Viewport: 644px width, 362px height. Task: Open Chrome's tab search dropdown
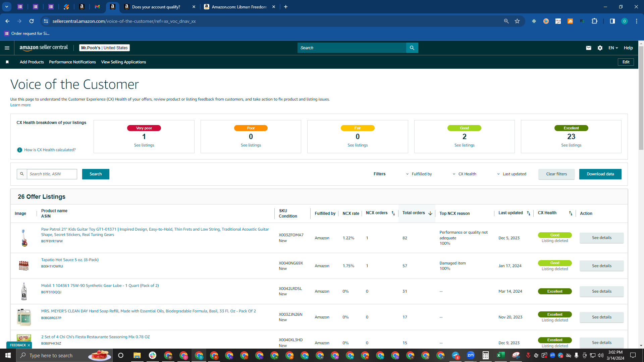(x=6, y=7)
